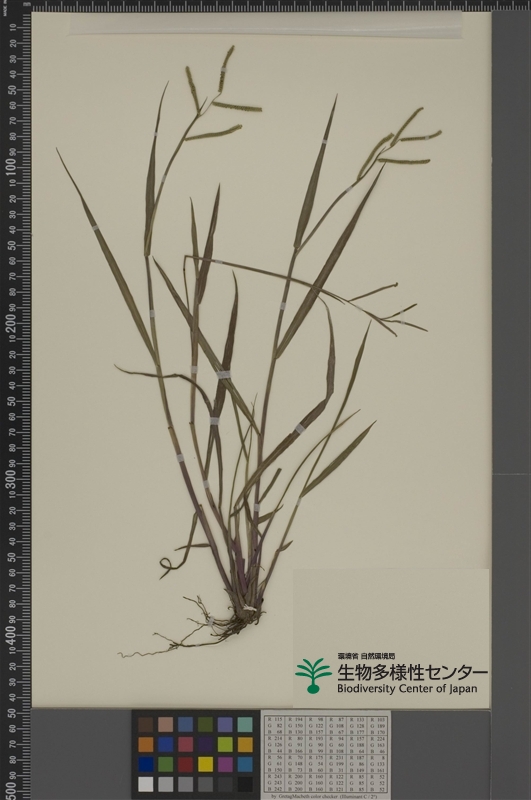The height and width of the screenshot is (800, 531).
Task: Click the orange swatch in the second row
Action: [x=145, y=744]
